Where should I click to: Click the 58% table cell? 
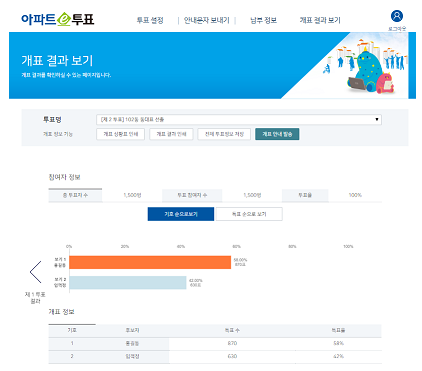(x=338, y=343)
